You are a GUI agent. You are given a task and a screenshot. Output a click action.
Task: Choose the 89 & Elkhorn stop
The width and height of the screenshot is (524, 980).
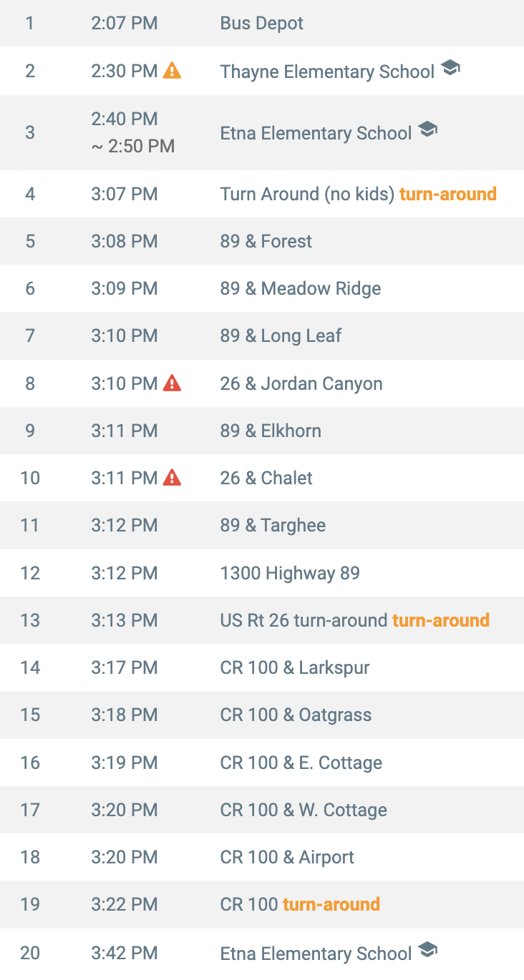(x=262, y=431)
